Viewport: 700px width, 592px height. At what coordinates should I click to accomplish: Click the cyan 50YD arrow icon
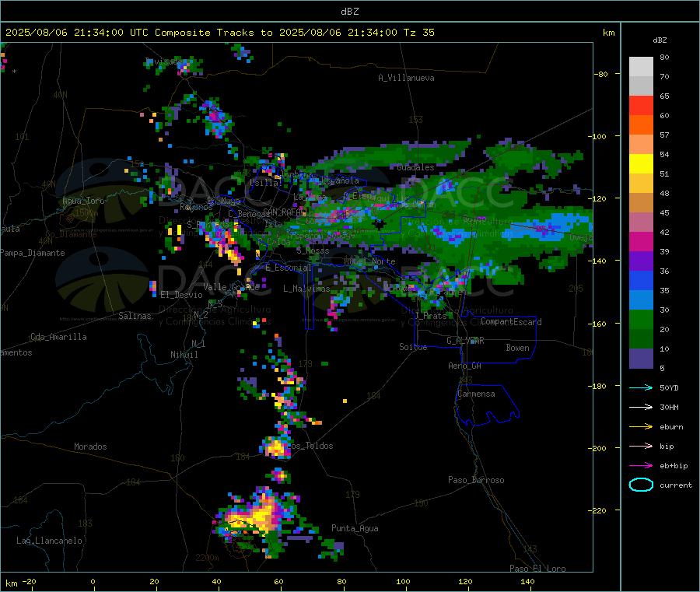(x=641, y=387)
